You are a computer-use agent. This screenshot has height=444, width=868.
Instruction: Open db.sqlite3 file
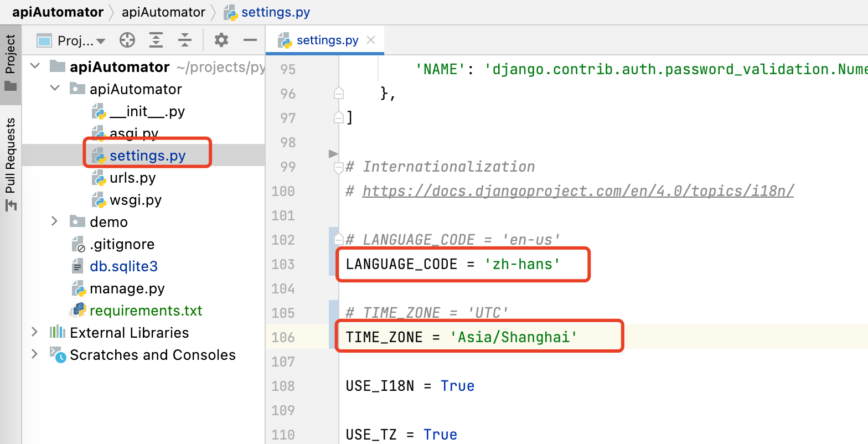point(115,266)
